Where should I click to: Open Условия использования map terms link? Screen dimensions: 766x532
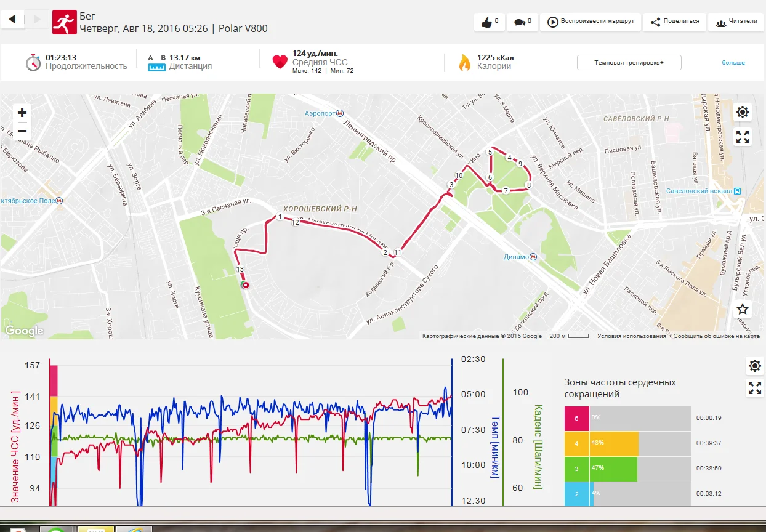coord(632,336)
